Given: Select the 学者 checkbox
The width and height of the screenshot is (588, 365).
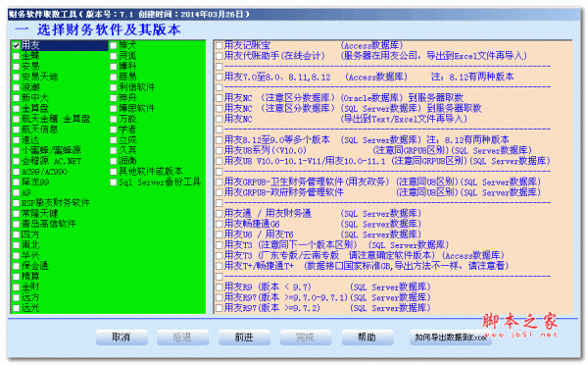Looking at the screenshot, I should pyautogui.click(x=114, y=130).
